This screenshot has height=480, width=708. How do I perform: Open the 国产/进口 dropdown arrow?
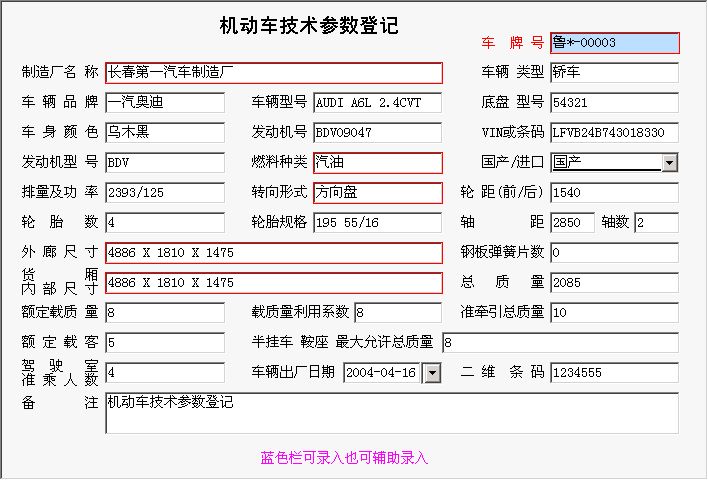tap(669, 163)
